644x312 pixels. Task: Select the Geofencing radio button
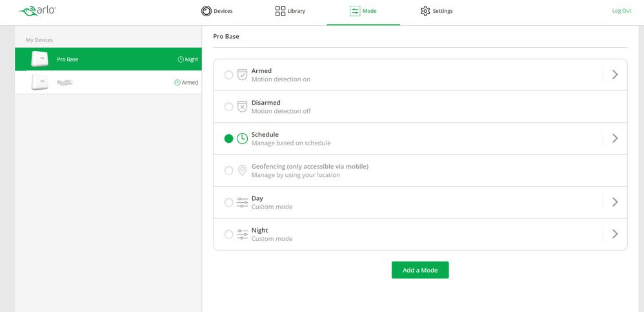tap(229, 170)
